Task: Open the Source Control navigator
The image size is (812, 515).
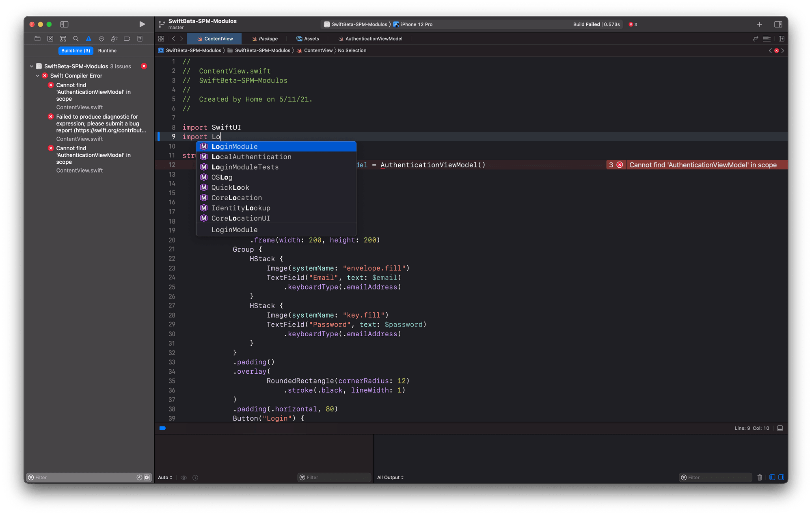Action: click(50, 39)
